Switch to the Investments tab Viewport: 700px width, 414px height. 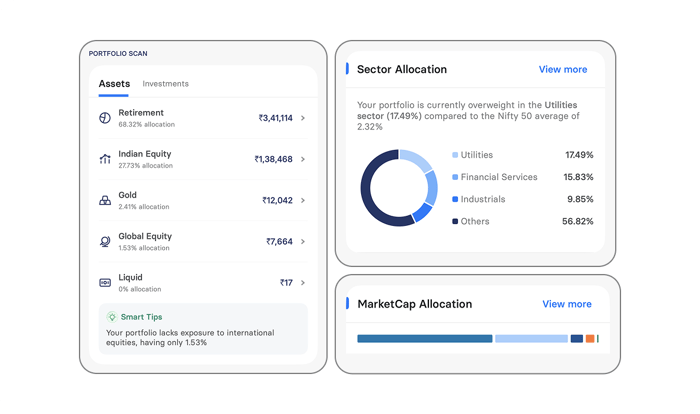tap(165, 84)
